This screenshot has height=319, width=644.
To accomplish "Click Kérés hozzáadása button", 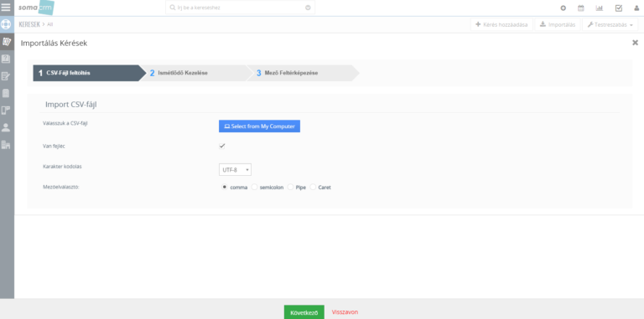I will pyautogui.click(x=501, y=24).
